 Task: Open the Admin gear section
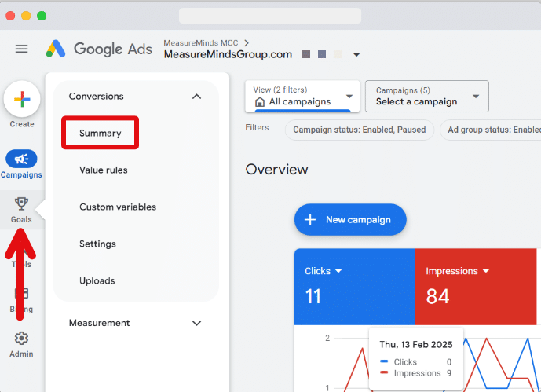(x=21, y=344)
